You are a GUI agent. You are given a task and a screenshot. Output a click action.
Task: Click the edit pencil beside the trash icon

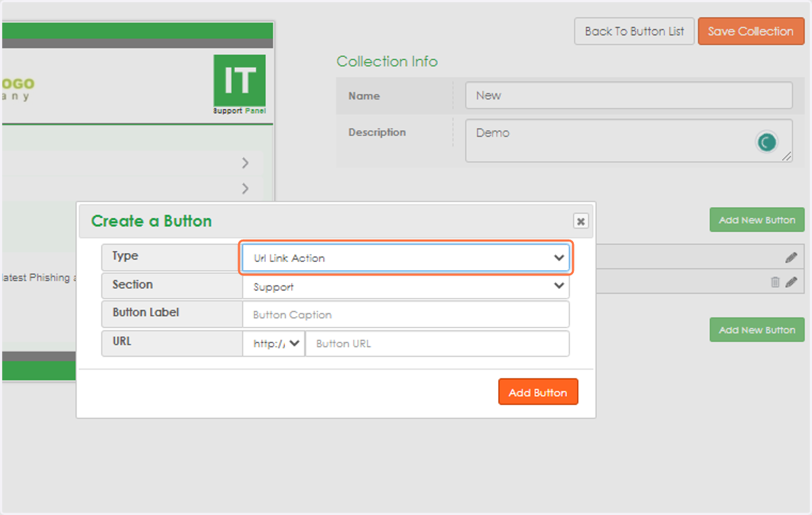pos(791,282)
